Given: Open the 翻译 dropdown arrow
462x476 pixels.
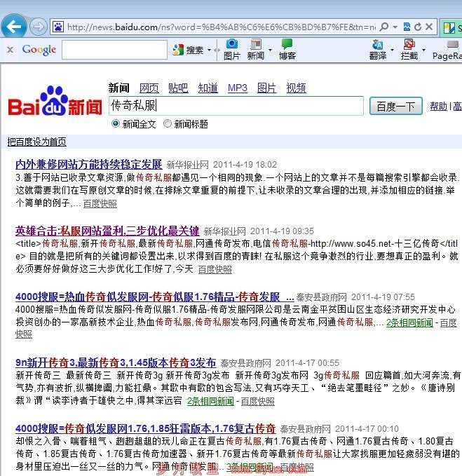Looking at the screenshot, I should click(392, 50).
